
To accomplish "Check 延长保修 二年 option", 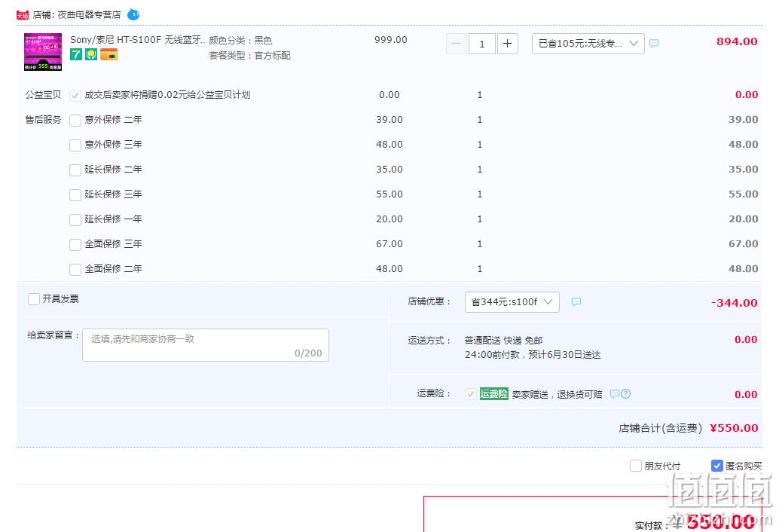I will [x=75, y=170].
